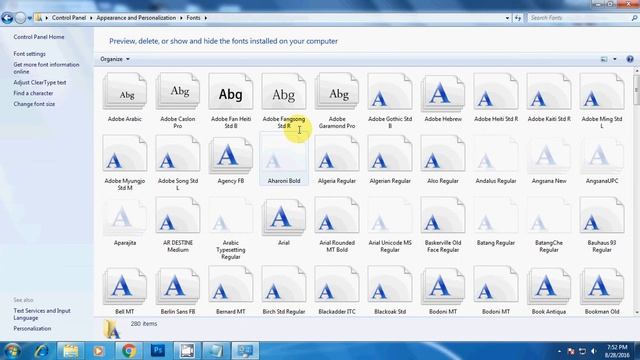Viewport: 640px width, 360px height.
Task: Expand the arrow after Fonts breadcrumb
Action: point(205,18)
